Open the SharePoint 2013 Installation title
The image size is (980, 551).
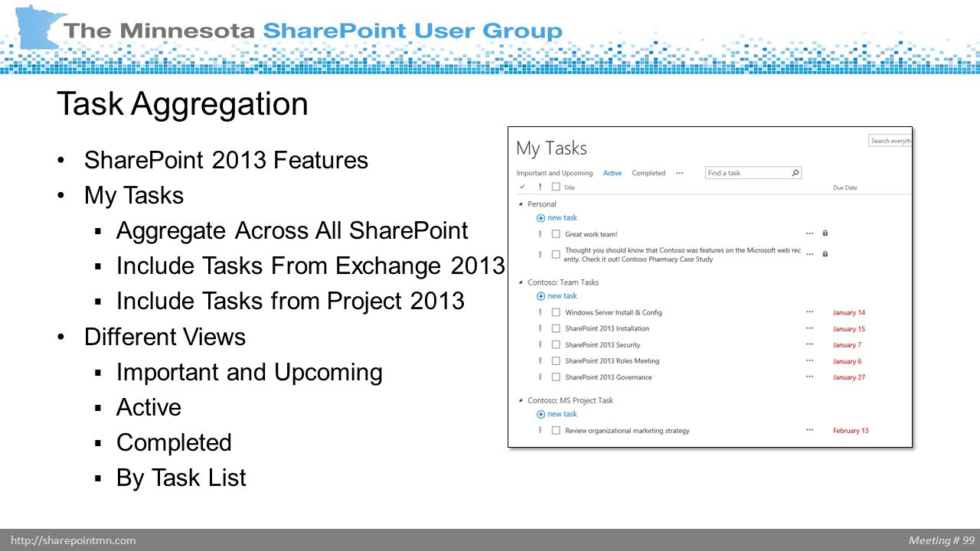(x=607, y=328)
